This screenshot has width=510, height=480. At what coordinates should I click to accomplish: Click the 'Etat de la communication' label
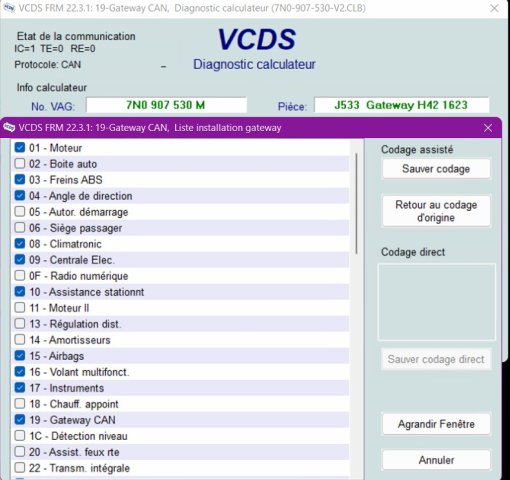point(76,36)
